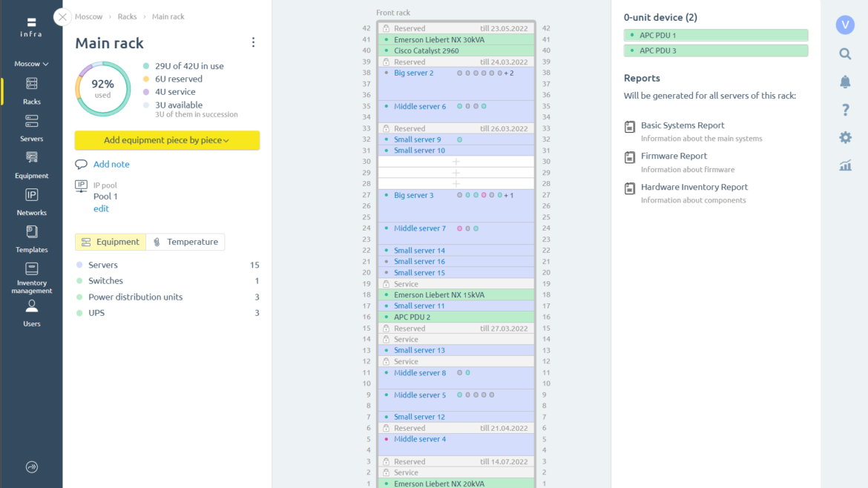Expand the Moscow location selector
868x488 pixels.
tap(31, 64)
